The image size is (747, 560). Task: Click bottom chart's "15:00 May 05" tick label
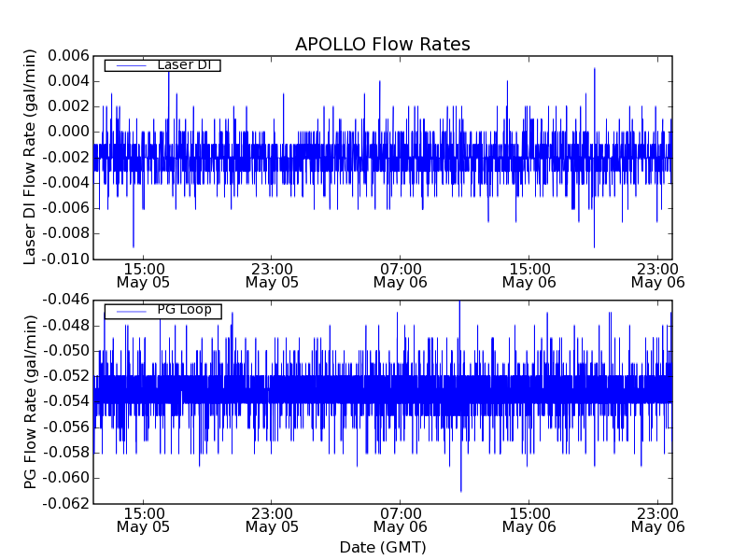point(143,519)
